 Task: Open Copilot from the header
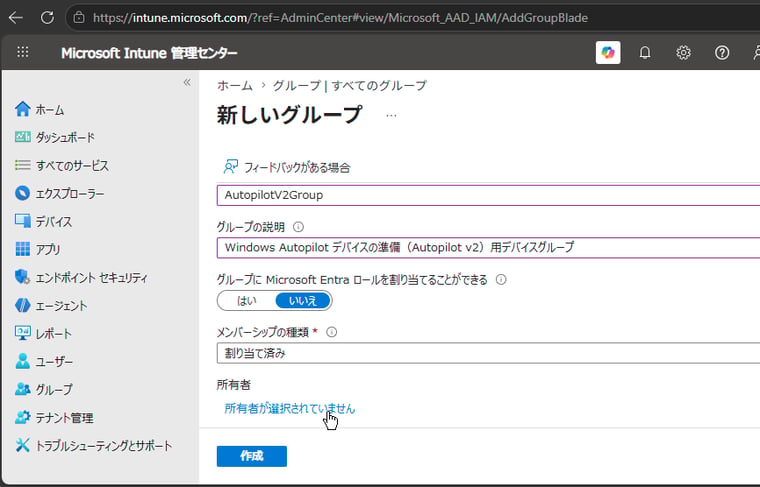608,52
